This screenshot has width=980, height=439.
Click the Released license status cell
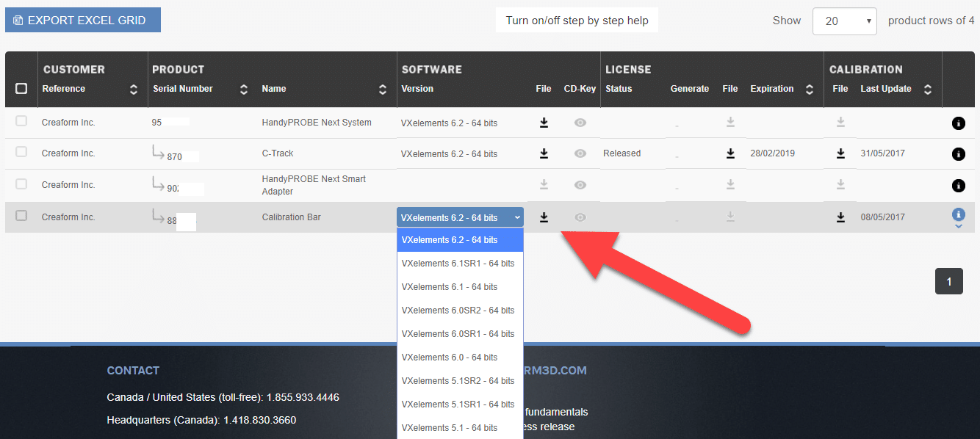621,153
